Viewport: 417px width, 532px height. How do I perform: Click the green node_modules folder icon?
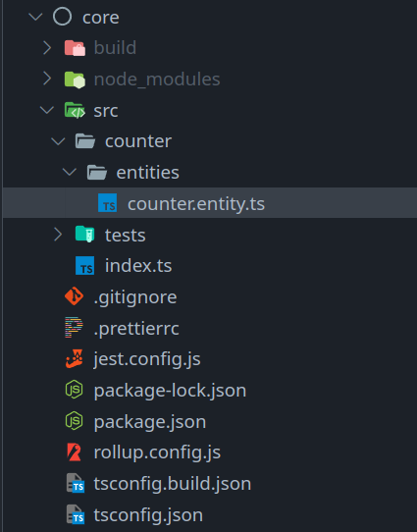tap(75, 80)
